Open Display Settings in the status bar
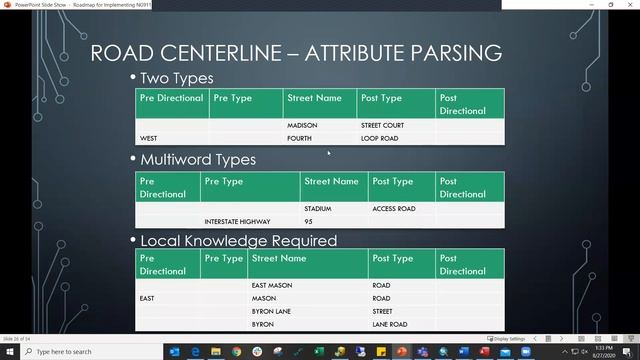Image resolution: width=640 pixels, height=360 pixels. tap(506, 339)
